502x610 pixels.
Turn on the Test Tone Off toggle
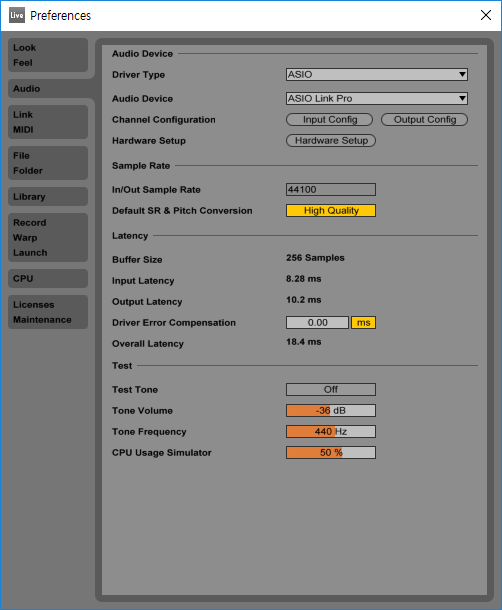point(331,389)
